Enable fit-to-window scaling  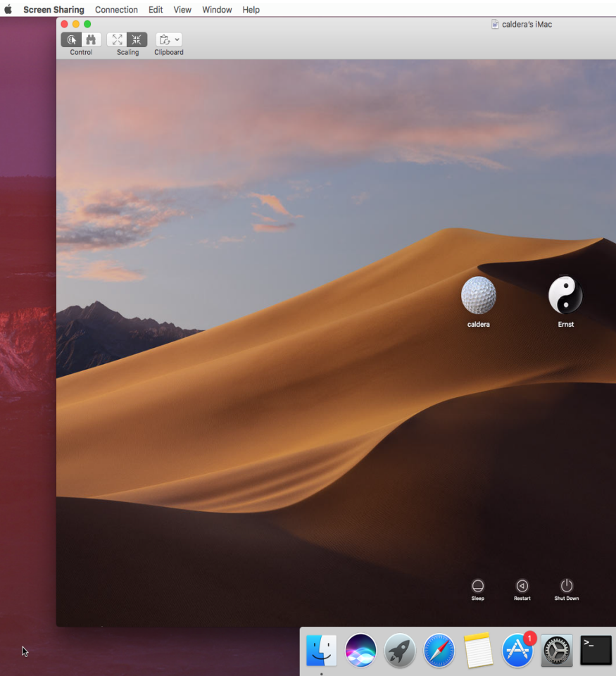[x=117, y=39]
